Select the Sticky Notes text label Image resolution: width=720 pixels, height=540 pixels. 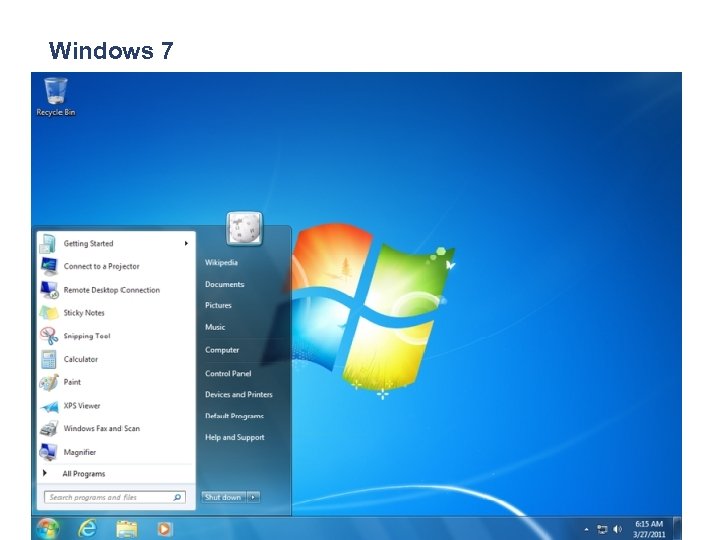click(84, 313)
